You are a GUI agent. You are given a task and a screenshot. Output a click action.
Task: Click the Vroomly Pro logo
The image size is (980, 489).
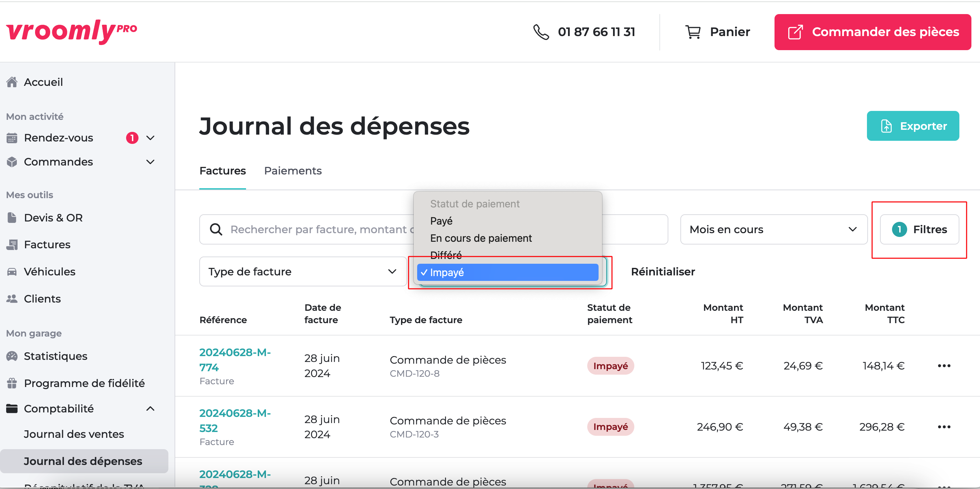click(71, 32)
